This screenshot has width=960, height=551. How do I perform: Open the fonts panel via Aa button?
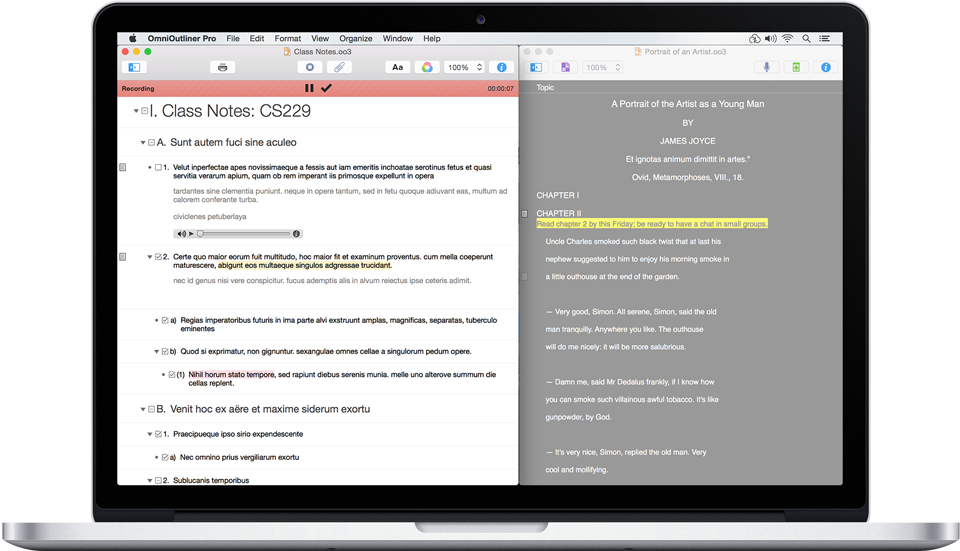[x=397, y=67]
